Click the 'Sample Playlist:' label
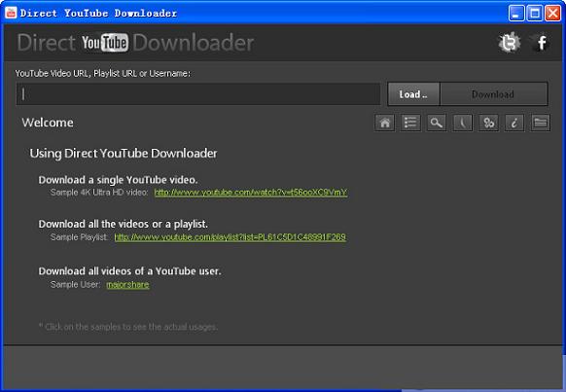Screen dimensions: 566x392 coord(80,237)
